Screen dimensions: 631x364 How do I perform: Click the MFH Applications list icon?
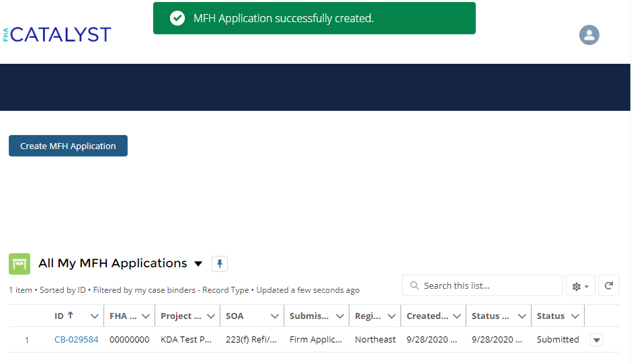coord(19,264)
